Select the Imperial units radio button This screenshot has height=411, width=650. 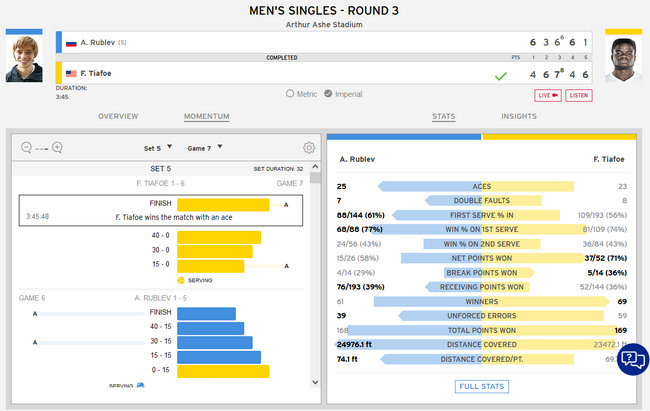(x=343, y=94)
